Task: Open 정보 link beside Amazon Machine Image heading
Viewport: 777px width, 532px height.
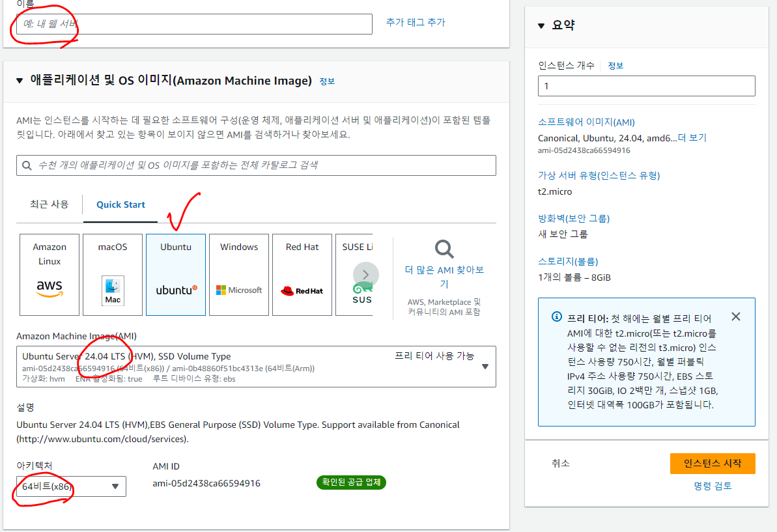Action: [x=327, y=81]
